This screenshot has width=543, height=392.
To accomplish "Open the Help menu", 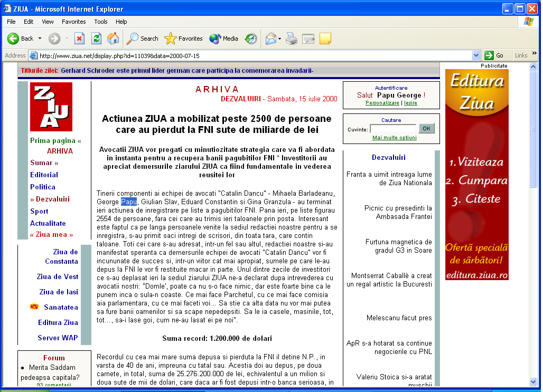I will point(121,22).
